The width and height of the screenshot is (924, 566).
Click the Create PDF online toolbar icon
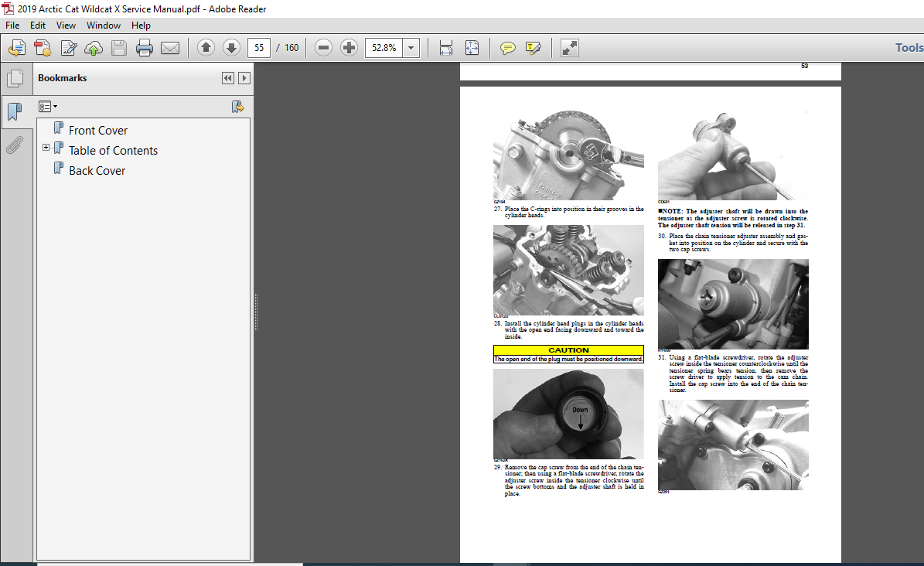(x=17, y=48)
